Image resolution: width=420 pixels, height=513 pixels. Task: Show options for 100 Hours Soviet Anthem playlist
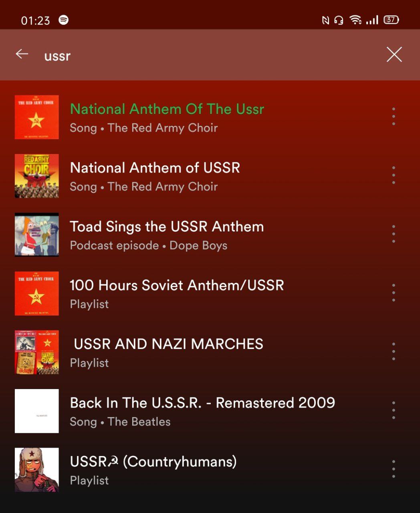point(394,293)
